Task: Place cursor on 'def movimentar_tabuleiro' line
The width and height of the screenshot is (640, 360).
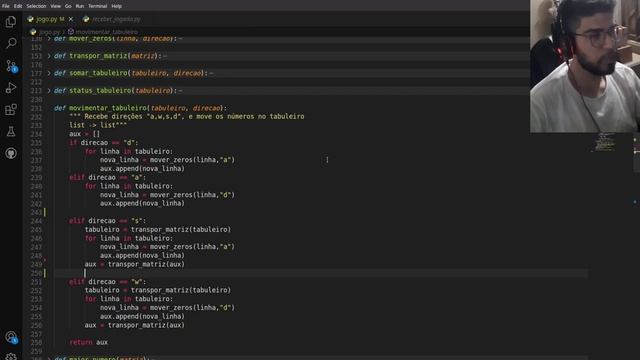Action: coord(140,108)
